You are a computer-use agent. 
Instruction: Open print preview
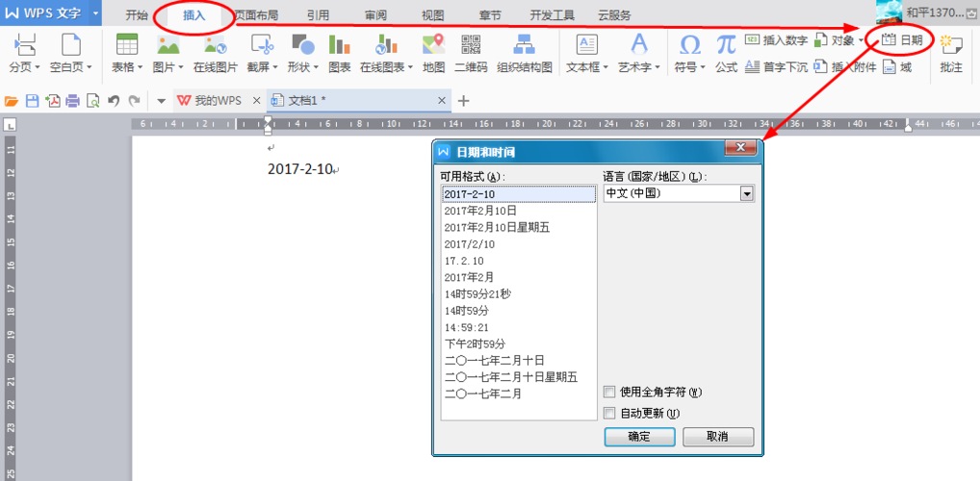pyautogui.click(x=93, y=101)
